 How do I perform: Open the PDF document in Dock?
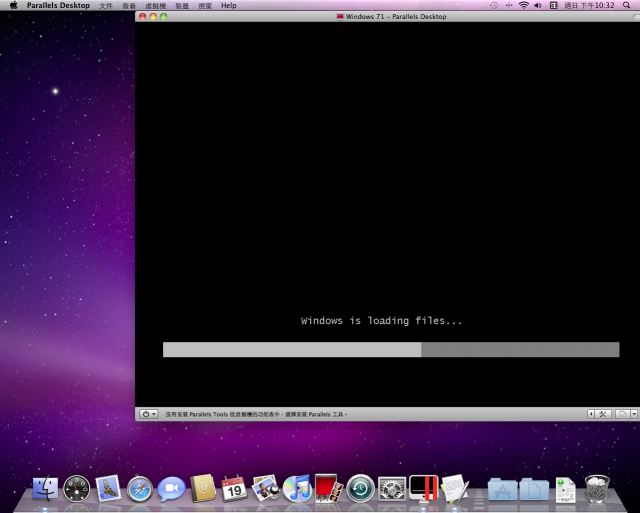click(565, 490)
